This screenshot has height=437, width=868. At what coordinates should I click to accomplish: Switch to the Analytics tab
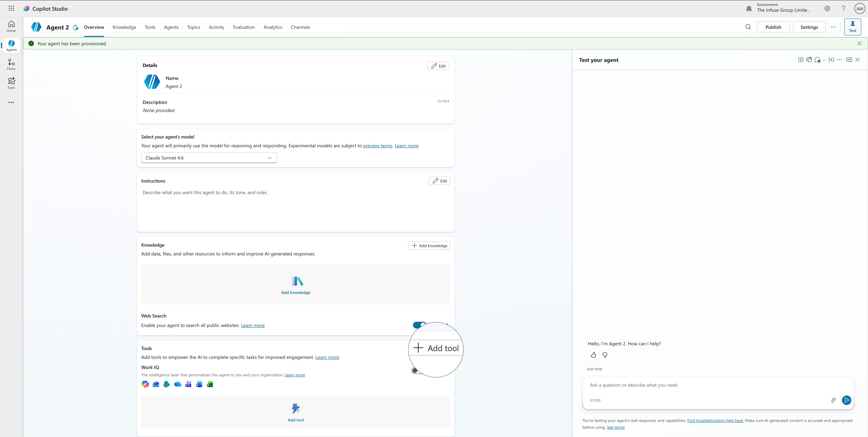[273, 27]
